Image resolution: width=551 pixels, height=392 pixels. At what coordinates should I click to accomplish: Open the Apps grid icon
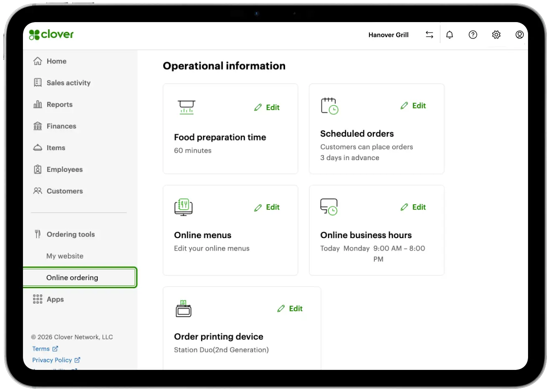(x=38, y=299)
